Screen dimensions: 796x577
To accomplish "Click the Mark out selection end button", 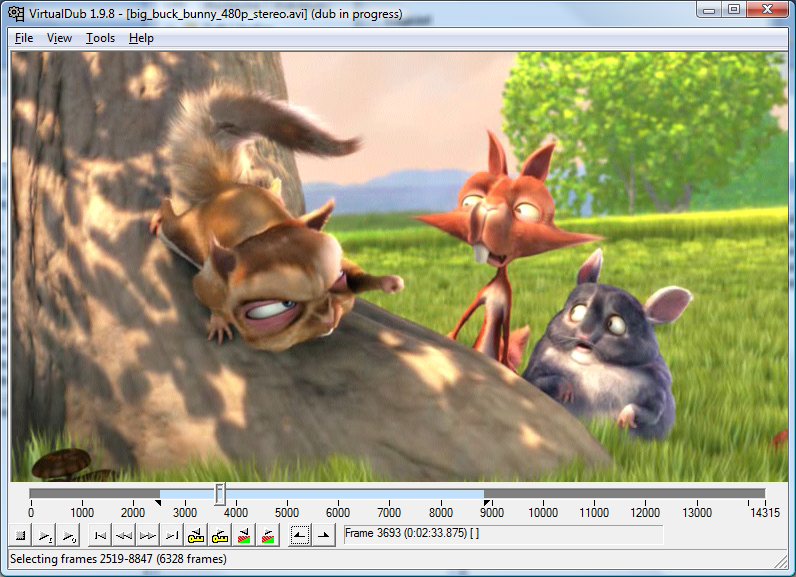I will (323, 535).
